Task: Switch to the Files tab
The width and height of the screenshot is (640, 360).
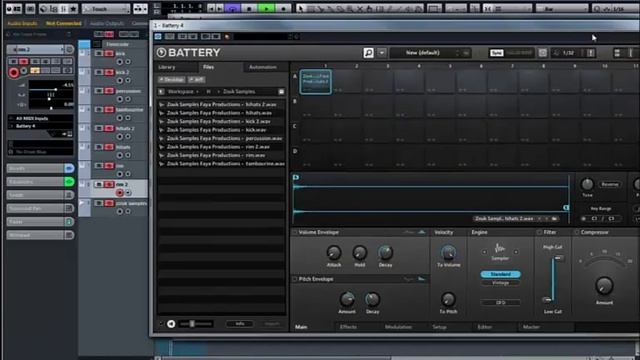Action: point(209,67)
